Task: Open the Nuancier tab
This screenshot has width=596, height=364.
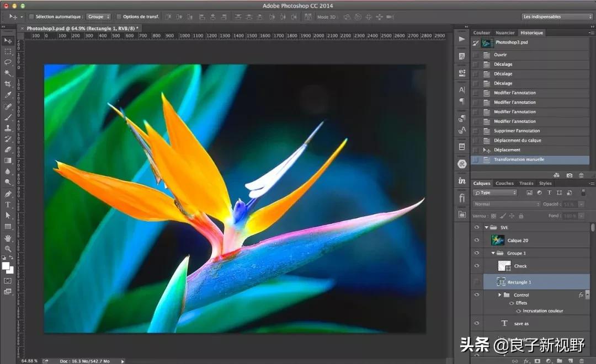Action: point(505,33)
